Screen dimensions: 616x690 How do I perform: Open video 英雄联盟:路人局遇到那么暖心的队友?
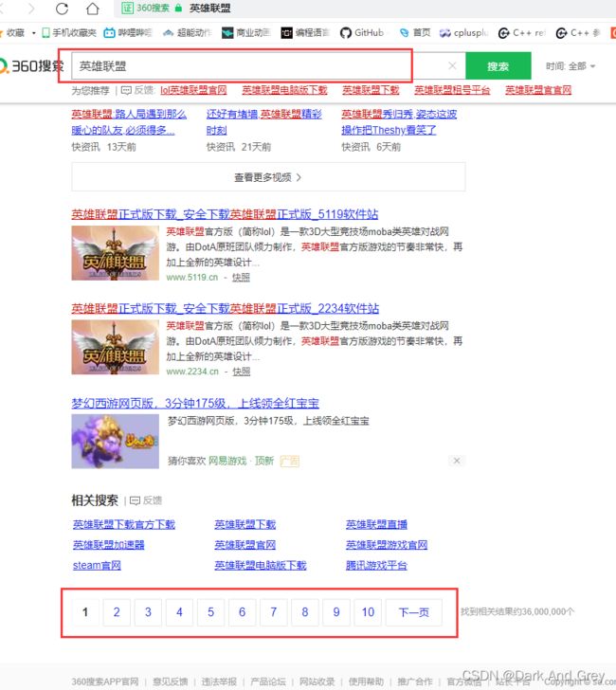pyautogui.click(x=129, y=122)
